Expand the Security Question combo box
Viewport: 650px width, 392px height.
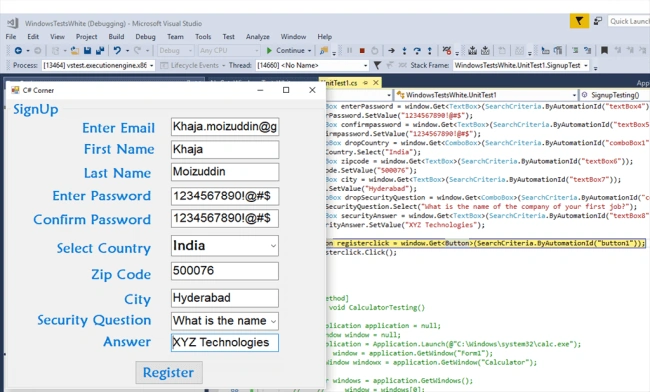coord(273,321)
